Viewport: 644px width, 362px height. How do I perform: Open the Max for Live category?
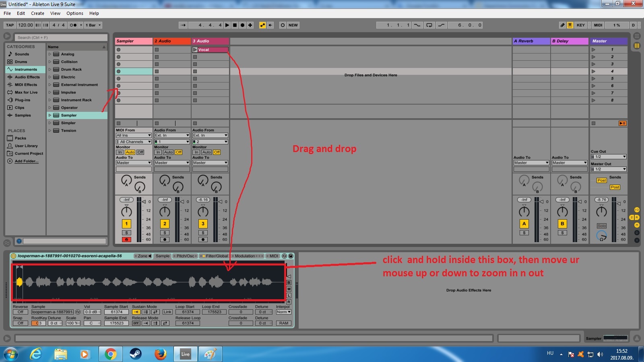tap(26, 93)
